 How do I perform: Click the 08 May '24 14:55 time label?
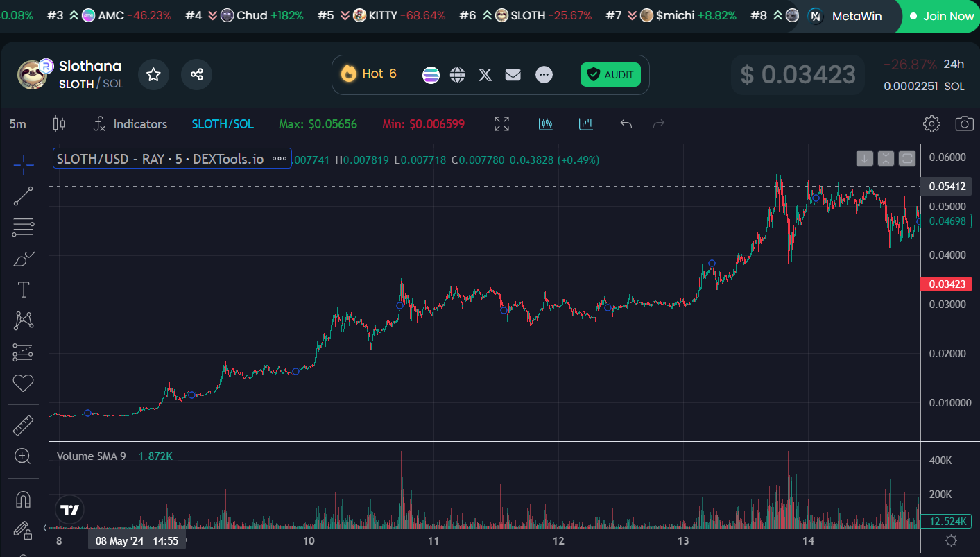pos(137,540)
